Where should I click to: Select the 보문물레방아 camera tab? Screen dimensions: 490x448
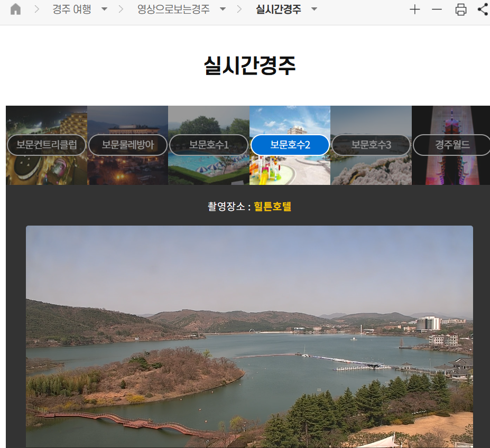point(128,145)
